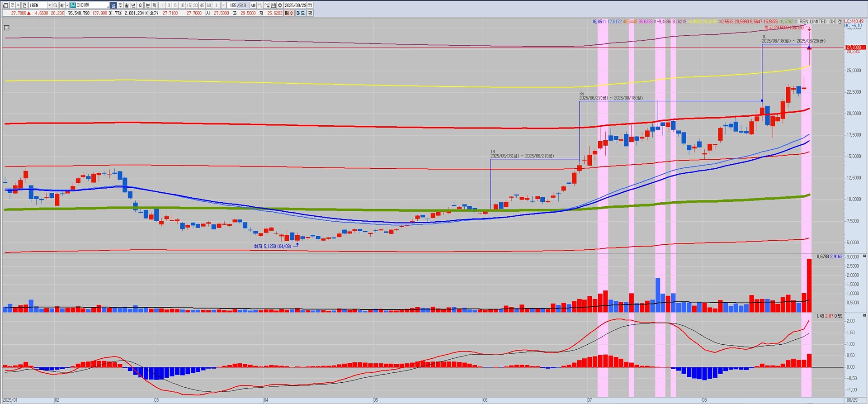Open dropdown arrow next to 주 button

tap(18, 5)
